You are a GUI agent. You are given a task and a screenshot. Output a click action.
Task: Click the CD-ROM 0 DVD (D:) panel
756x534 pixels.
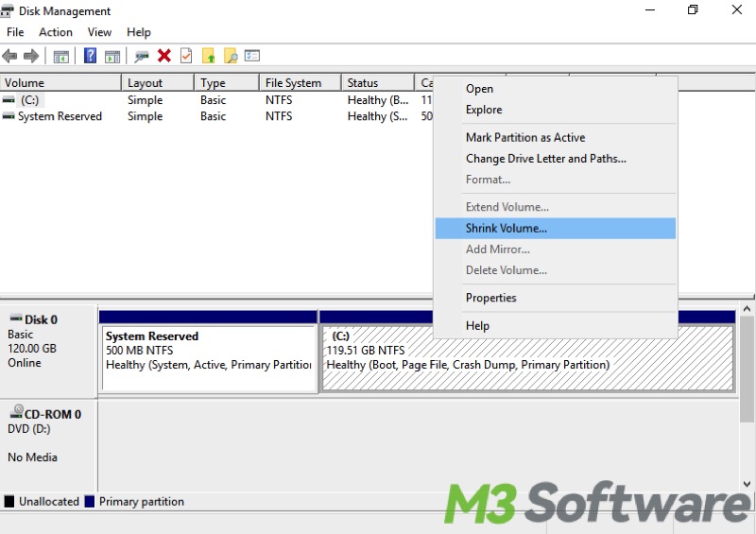tap(48, 444)
